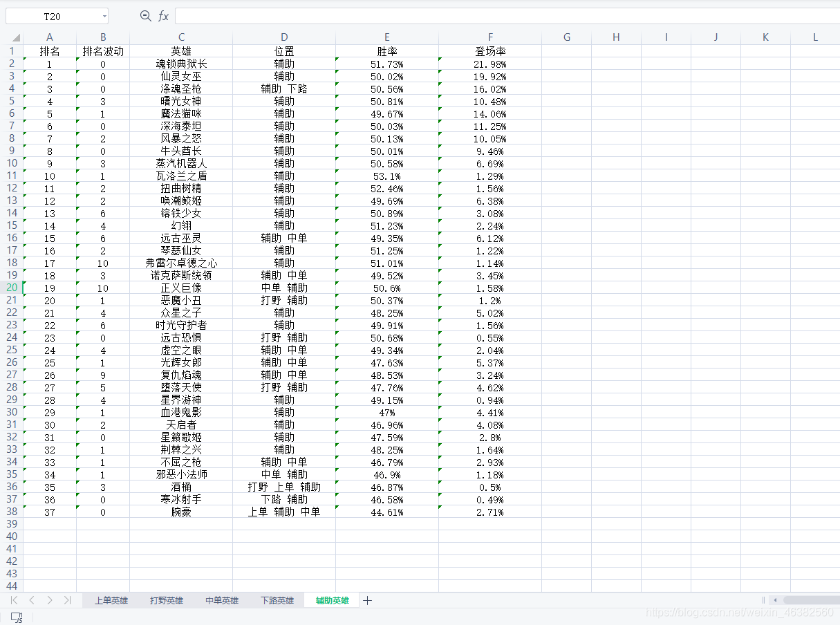
Task: Switch to the 中单英雄 sheet tab
Action: [222, 600]
